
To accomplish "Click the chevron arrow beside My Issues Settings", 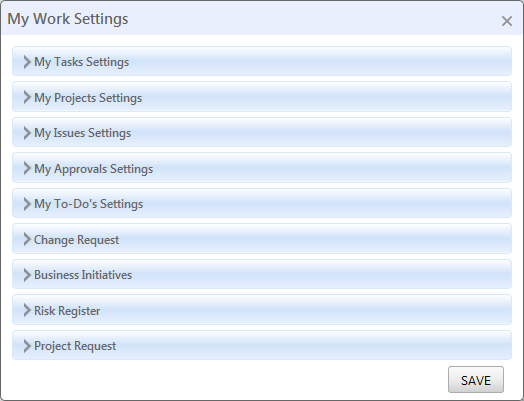I will click(x=27, y=133).
